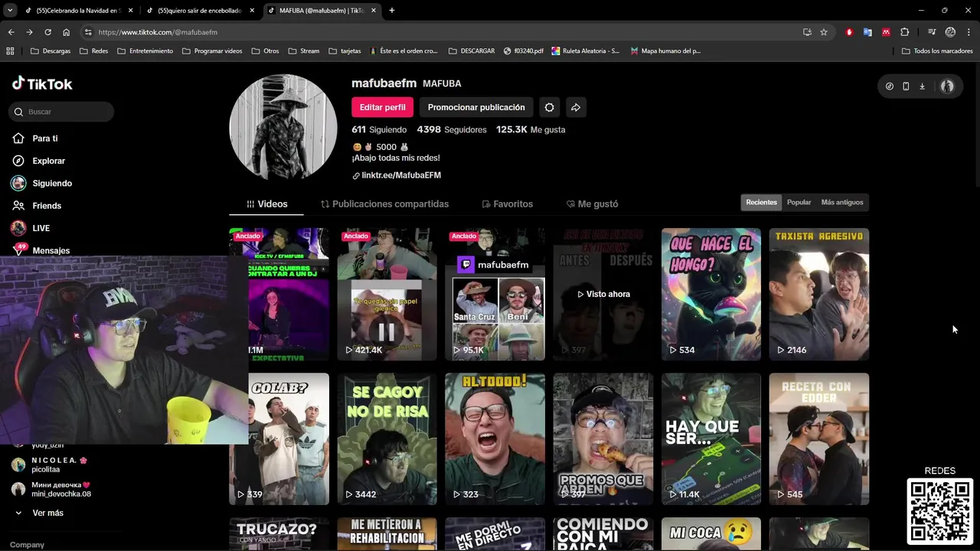Open the Siguiendo count
The height and width of the screenshot is (551, 980).
click(x=379, y=130)
